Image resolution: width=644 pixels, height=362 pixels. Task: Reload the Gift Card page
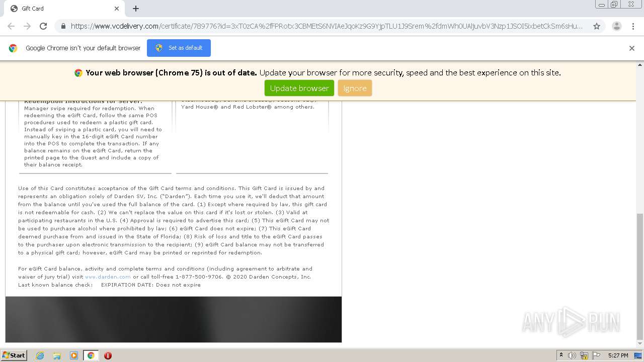pos(43,26)
